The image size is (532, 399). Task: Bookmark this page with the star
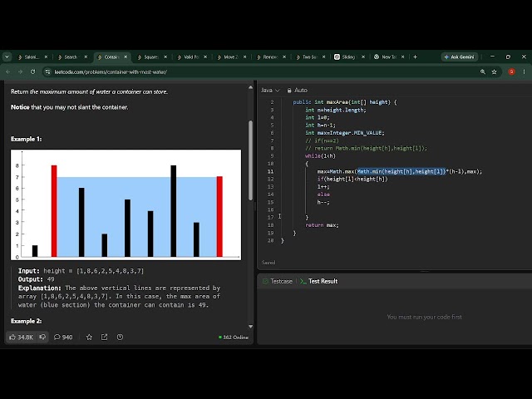pyautogui.click(x=494, y=72)
